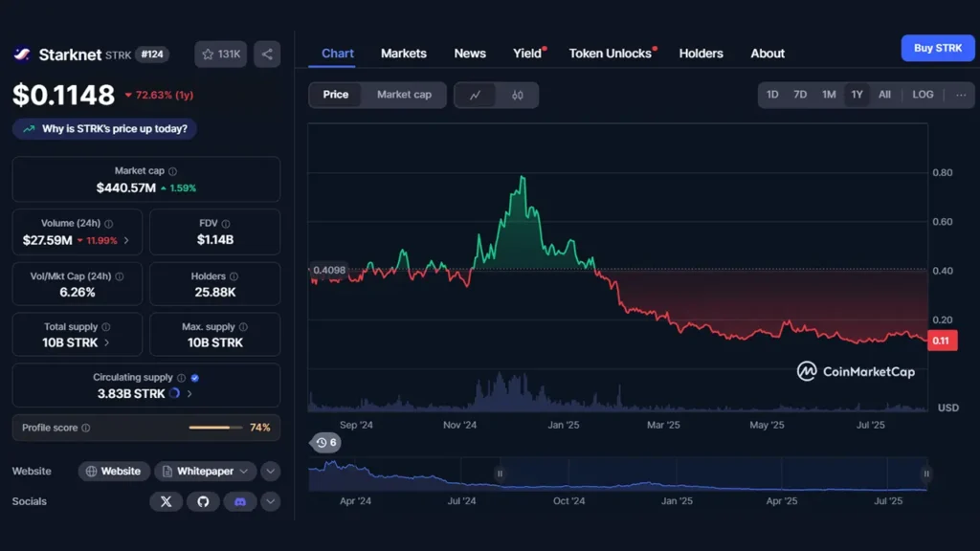Viewport: 980px width, 551px height.
Task: Click the circulating supply progress ring icon
Action: click(174, 393)
